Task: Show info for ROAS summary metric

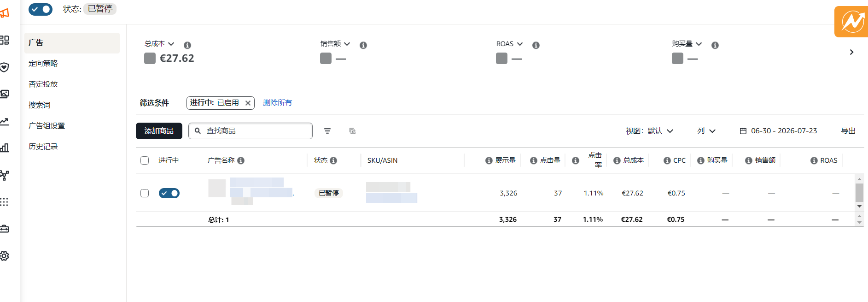Action: [x=536, y=45]
